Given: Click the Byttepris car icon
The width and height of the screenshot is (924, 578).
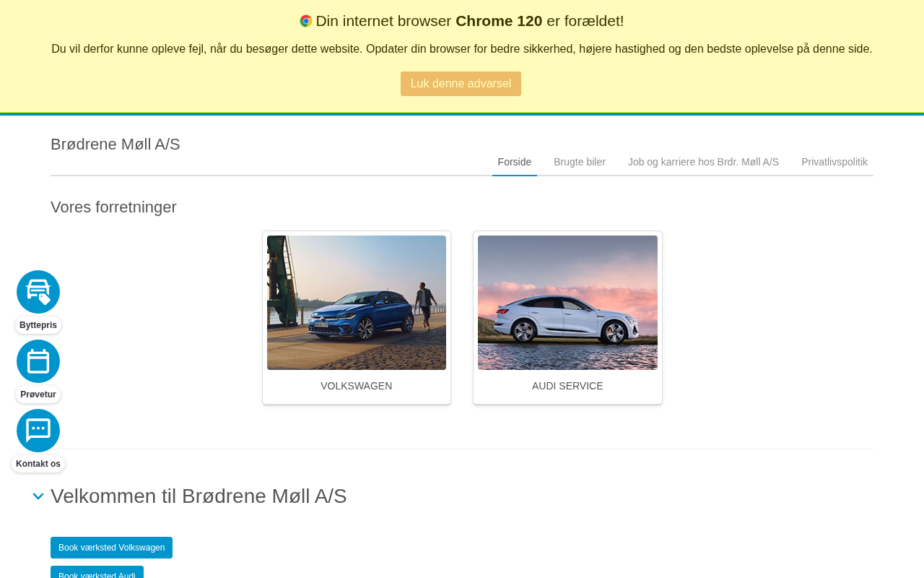Looking at the screenshot, I should pos(38,292).
